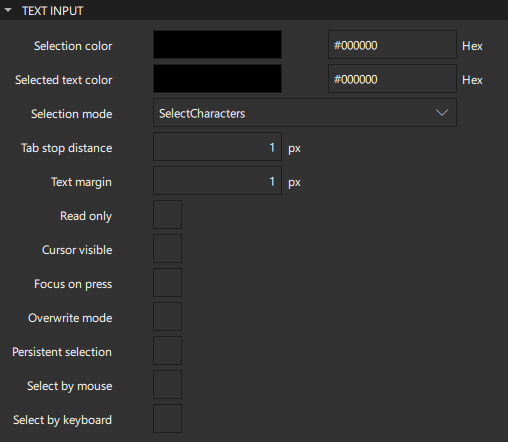Turn on Overwrite mode checkbox
508x442 pixels.
coord(167,317)
